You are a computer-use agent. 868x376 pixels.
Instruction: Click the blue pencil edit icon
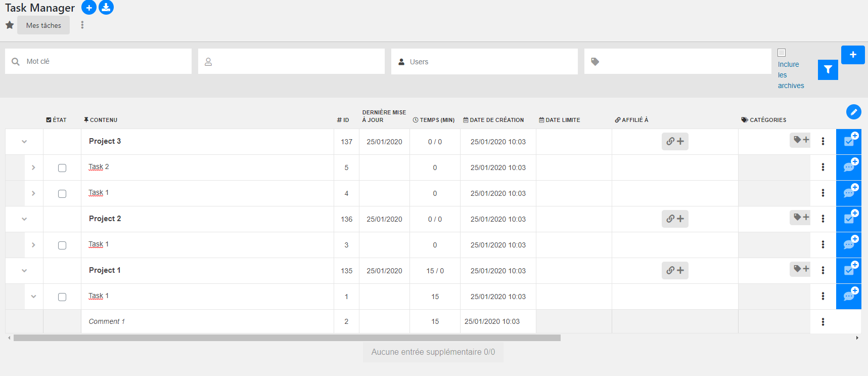854,112
